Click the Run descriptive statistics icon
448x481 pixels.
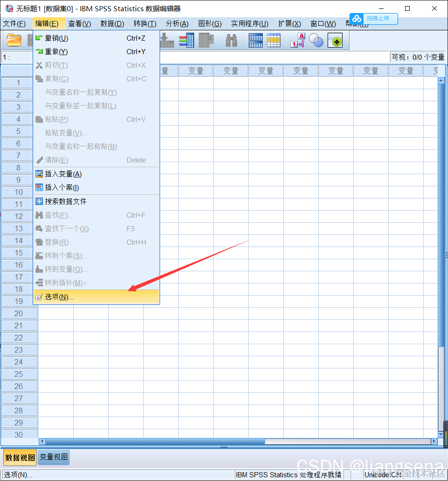pos(206,41)
